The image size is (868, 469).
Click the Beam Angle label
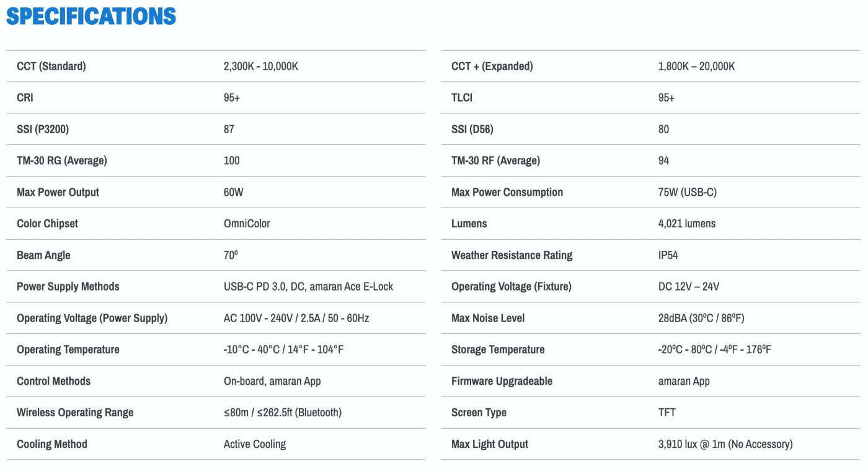click(43, 255)
